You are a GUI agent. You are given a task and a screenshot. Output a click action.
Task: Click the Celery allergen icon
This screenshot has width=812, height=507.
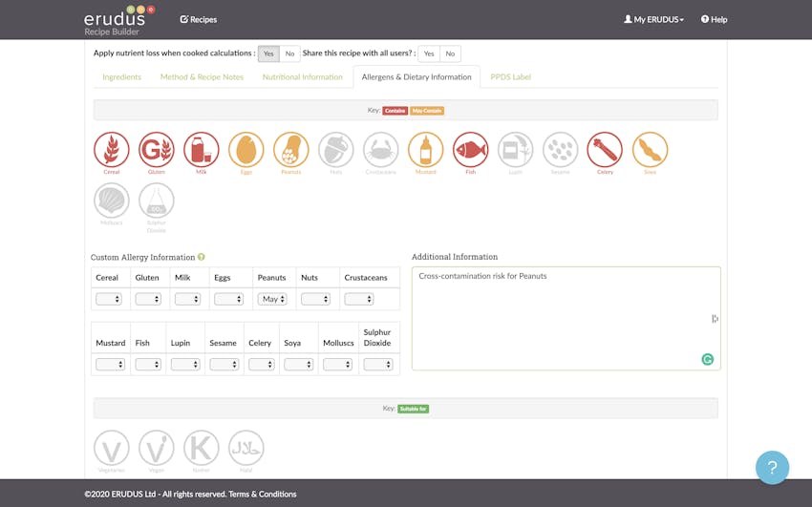tap(605, 150)
